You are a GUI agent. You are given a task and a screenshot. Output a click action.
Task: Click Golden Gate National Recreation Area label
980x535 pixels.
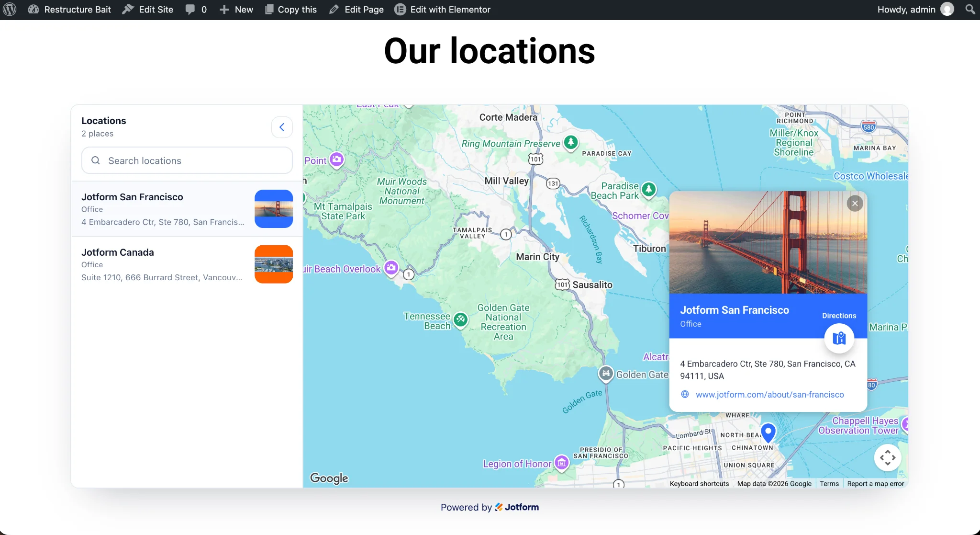coord(503,322)
